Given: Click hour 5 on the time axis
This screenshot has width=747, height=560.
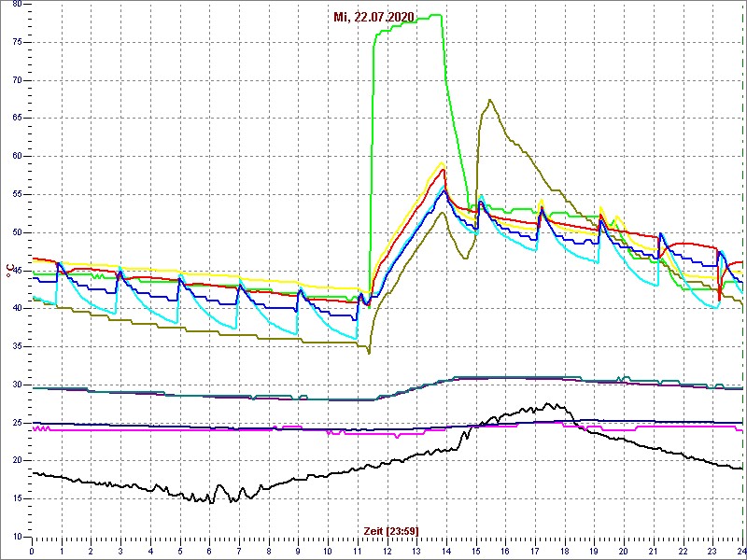Looking at the screenshot, I should point(180,551).
